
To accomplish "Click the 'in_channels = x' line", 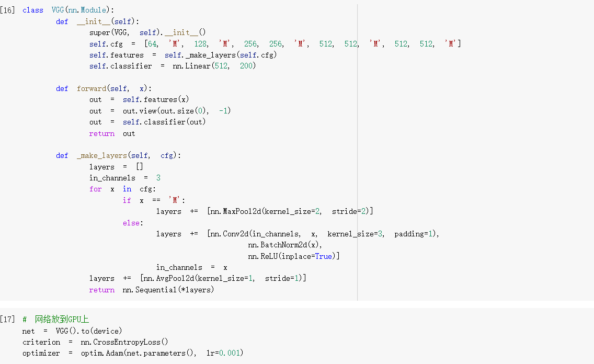I will pyautogui.click(x=192, y=267).
